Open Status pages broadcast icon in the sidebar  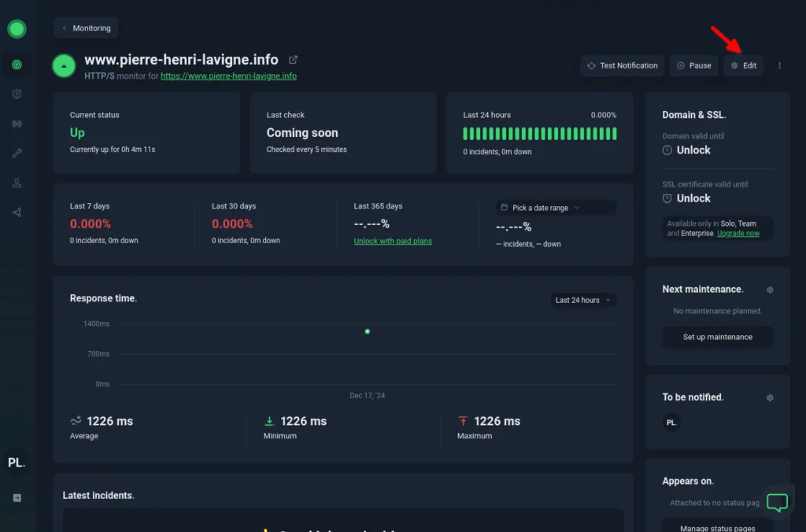pos(17,124)
